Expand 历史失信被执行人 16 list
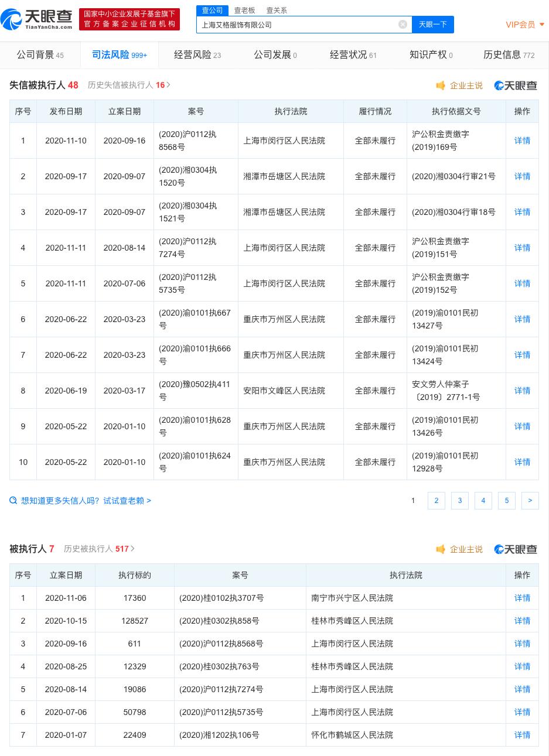The image size is (549, 756). (129, 85)
